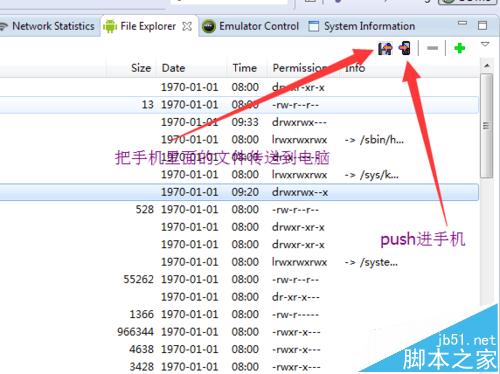500x374 pixels.
Task: Select the row with size 966344
Action: pyautogui.click(x=239, y=332)
